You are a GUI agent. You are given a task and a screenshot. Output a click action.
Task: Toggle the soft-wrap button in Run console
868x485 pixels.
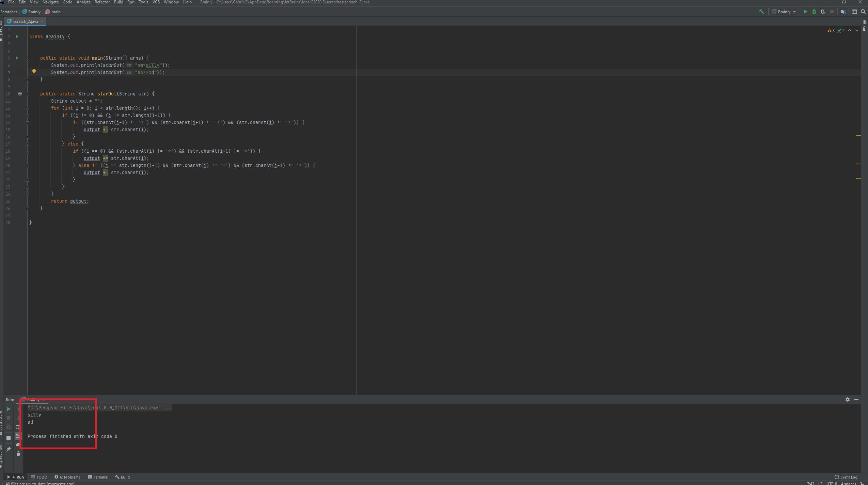18,427
